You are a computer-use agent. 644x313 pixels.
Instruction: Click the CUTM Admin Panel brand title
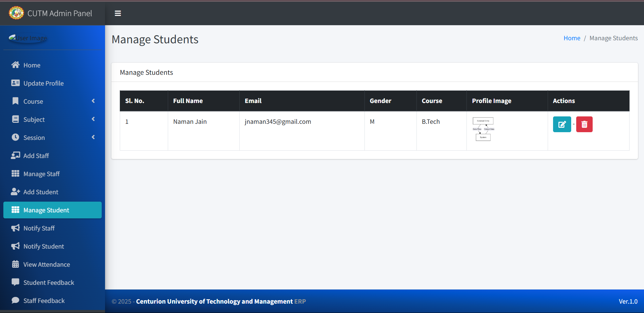pos(60,13)
